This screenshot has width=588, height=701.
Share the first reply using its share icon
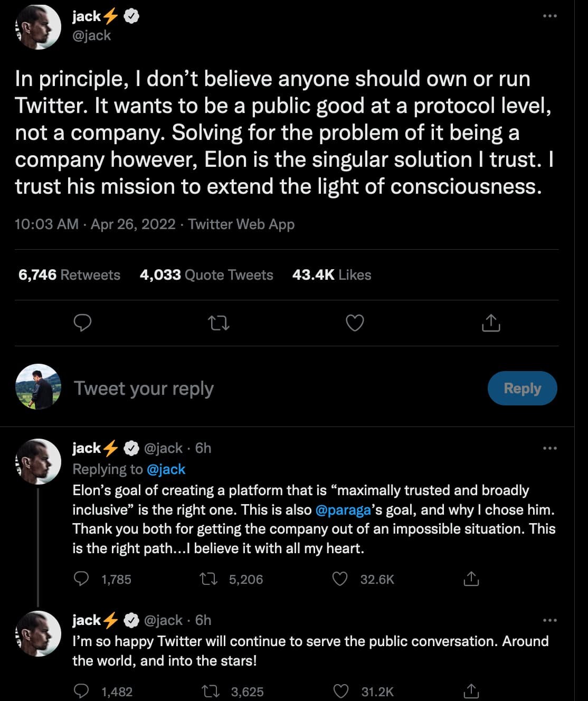pos(471,579)
